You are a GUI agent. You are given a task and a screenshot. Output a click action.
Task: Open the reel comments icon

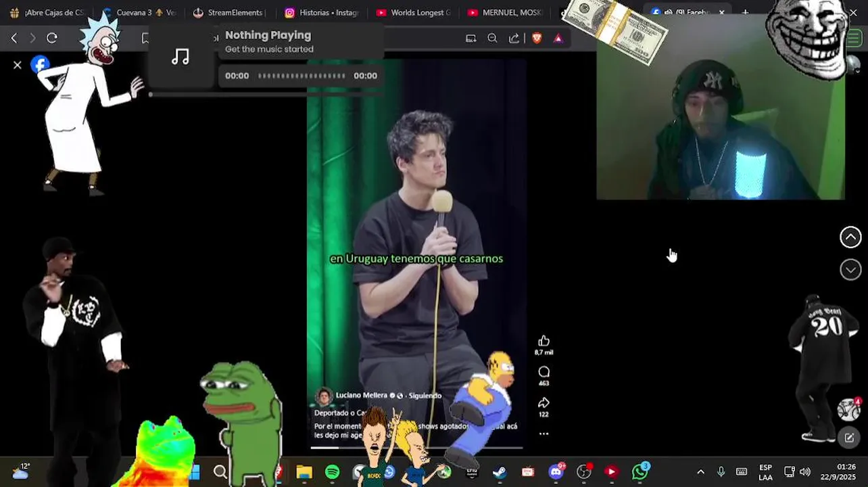544,372
